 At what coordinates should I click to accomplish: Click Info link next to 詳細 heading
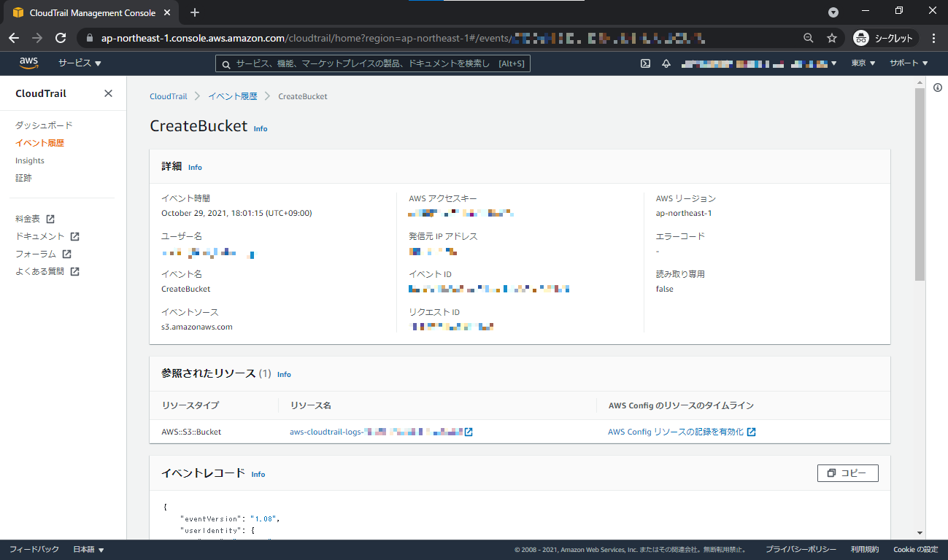pyautogui.click(x=195, y=167)
